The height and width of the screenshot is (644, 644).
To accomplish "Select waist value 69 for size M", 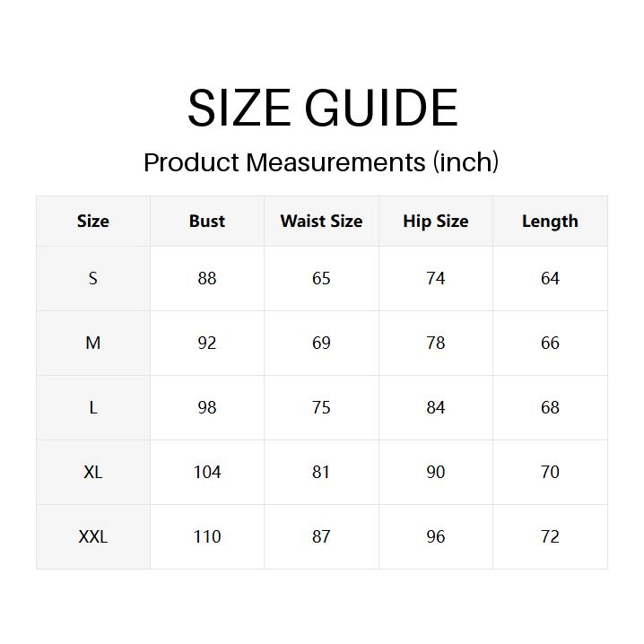I will [321, 343].
